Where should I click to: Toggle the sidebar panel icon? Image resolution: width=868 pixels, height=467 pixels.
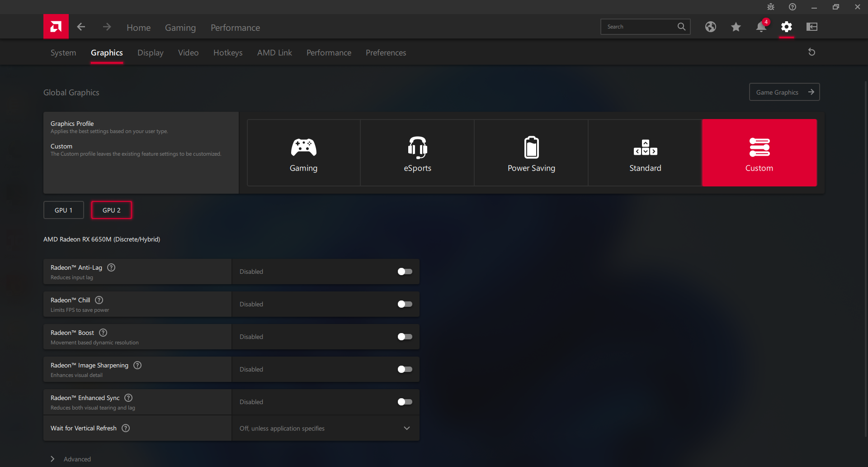pos(812,27)
